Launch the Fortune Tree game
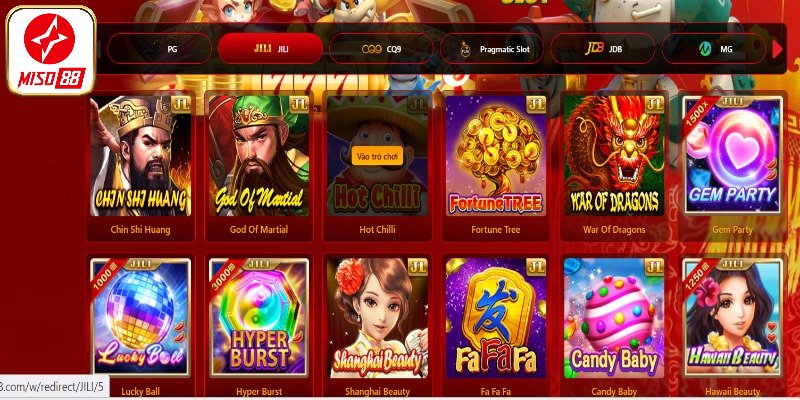This screenshot has height=400, width=800. click(496, 156)
